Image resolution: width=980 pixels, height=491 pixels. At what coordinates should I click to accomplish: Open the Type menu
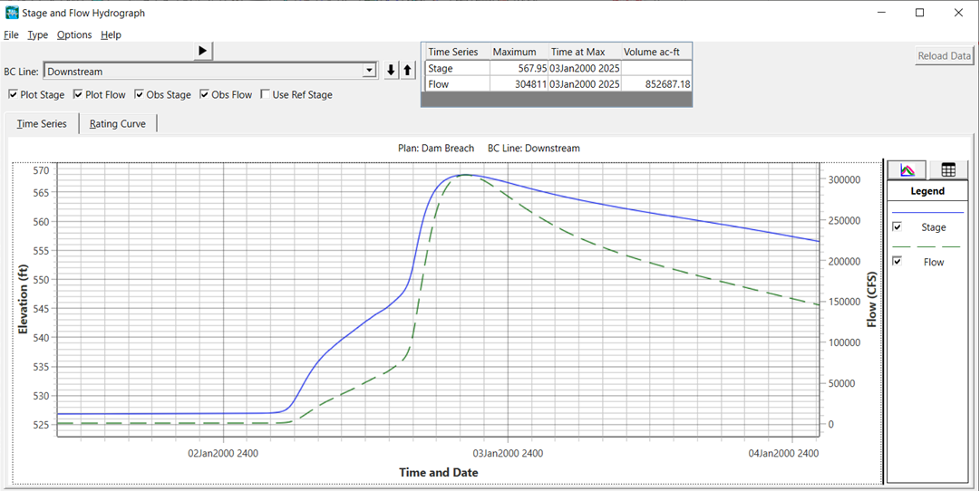click(37, 35)
